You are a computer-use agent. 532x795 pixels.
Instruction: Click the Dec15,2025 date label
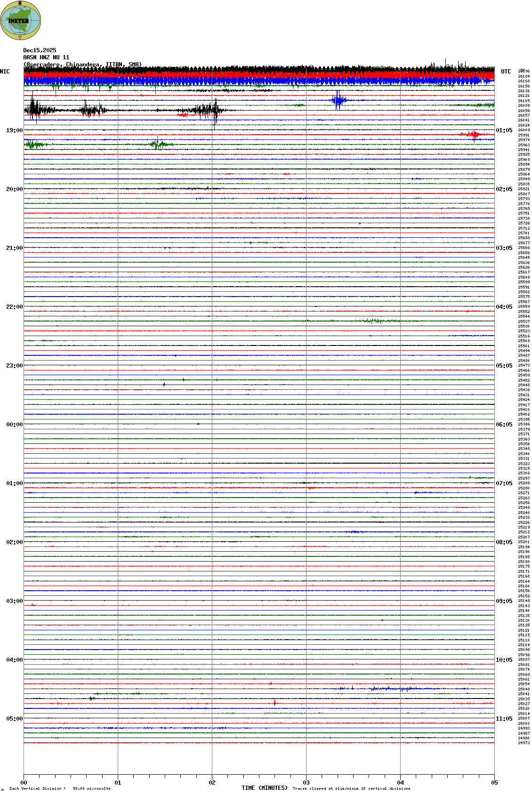[40, 50]
